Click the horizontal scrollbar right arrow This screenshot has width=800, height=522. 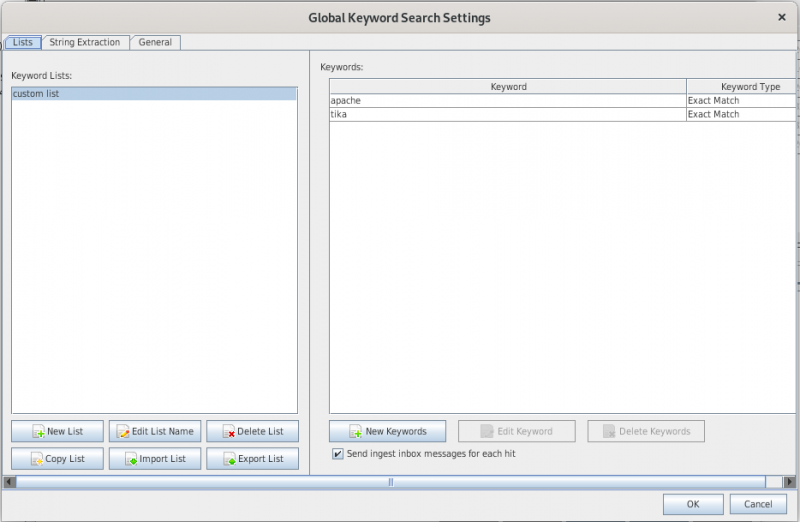789,482
